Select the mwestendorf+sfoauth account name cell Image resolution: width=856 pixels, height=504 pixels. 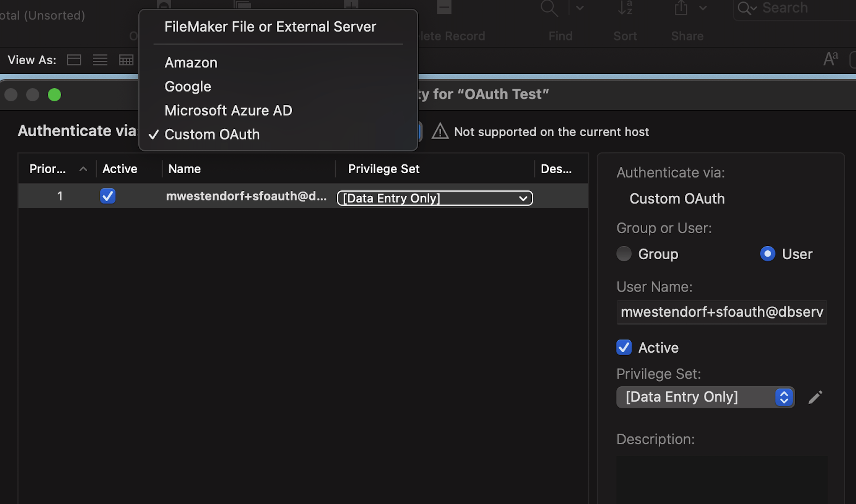[246, 196]
